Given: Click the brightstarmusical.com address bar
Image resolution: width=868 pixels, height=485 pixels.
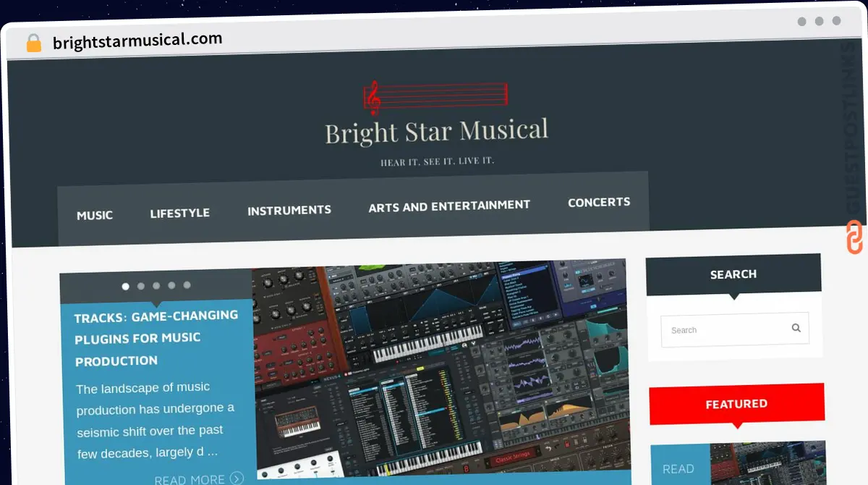Looking at the screenshot, I should 136,38.
